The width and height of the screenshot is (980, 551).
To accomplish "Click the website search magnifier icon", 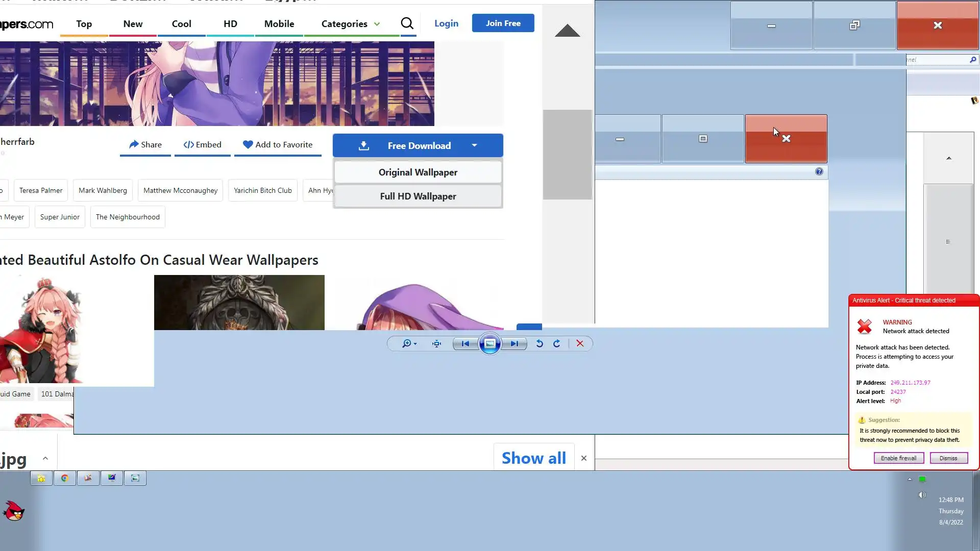I will click(407, 23).
